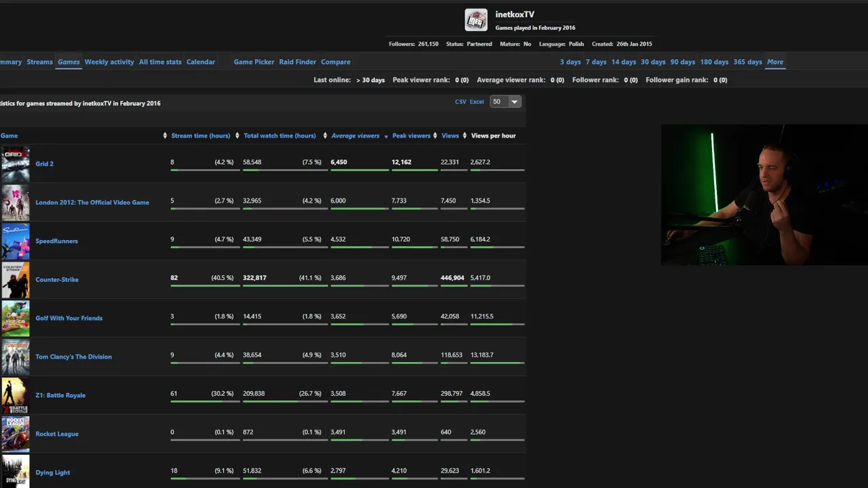Export the table as CSV
This screenshot has width=868, height=488.
(460, 102)
